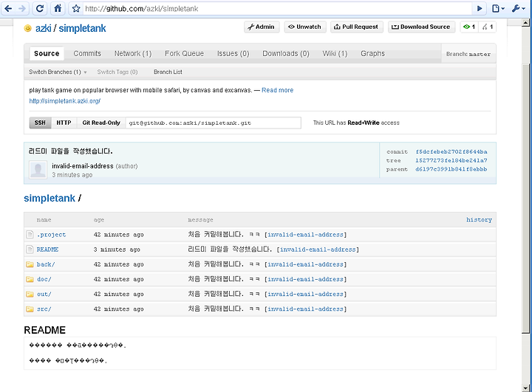The image size is (532, 392).
Task: Click the vertical scrollbar thumb
Action: click(x=525, y=199)
